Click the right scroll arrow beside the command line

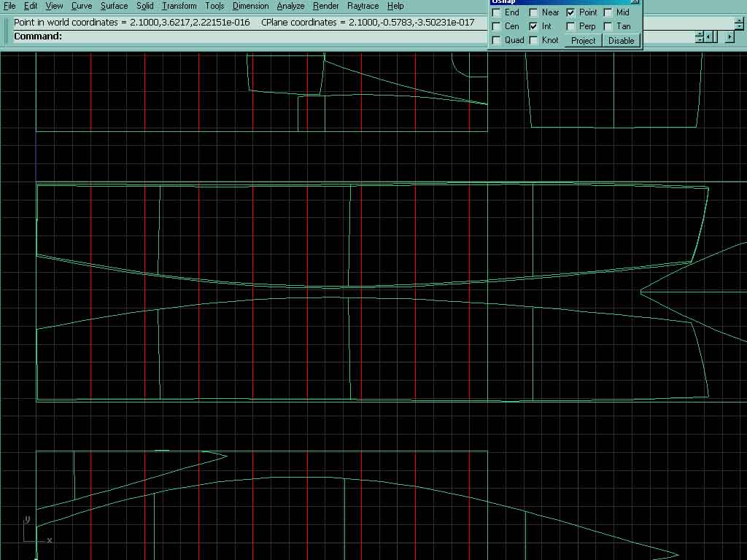(x=729, y=36)
